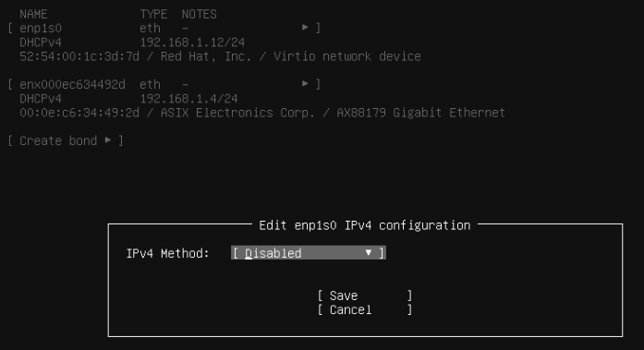Click the IPv4 Method label
This screenshot has height=350, width=644.
click(167, 254)
